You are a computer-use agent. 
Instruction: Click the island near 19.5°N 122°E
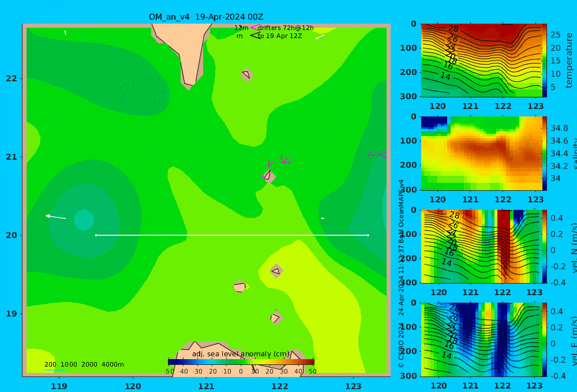(276, 272)
